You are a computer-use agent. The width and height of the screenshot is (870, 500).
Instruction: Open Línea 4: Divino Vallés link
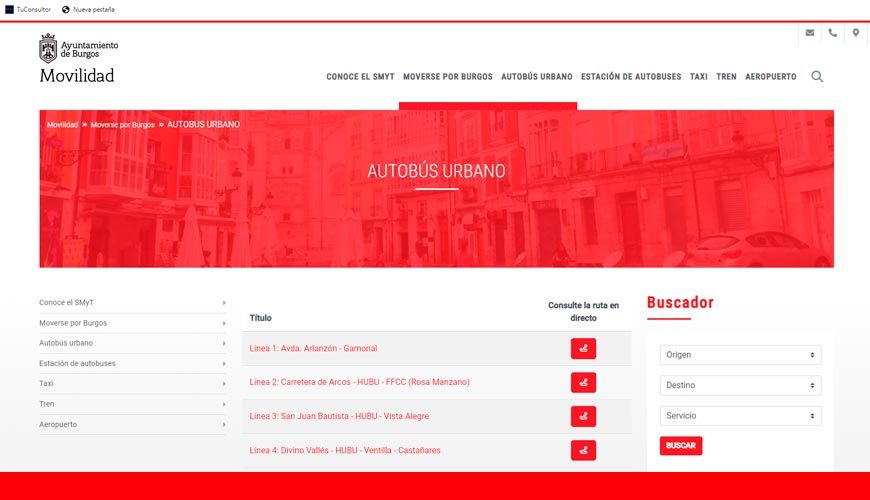coord(345,450)
